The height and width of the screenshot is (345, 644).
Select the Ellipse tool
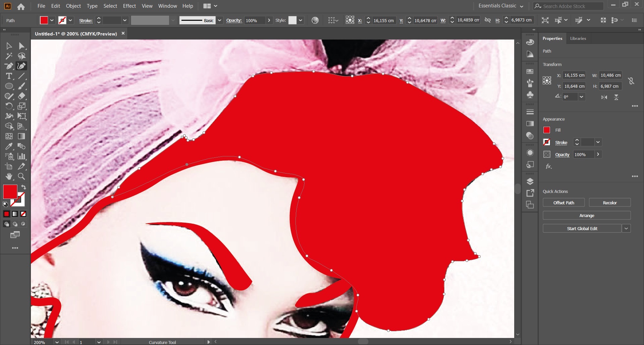[x=9, y=86]
